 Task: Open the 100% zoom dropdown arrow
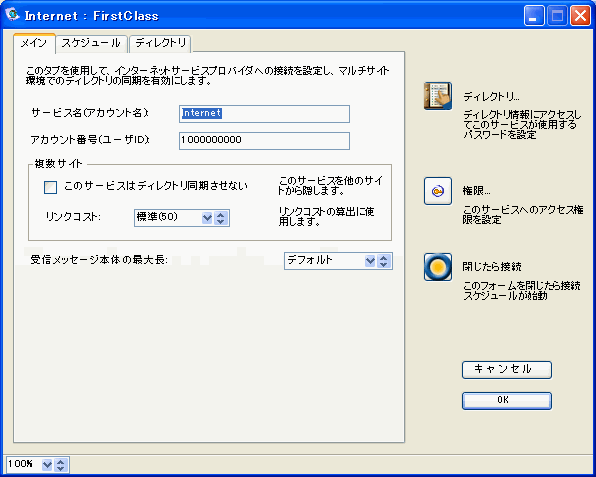point(47,464)
